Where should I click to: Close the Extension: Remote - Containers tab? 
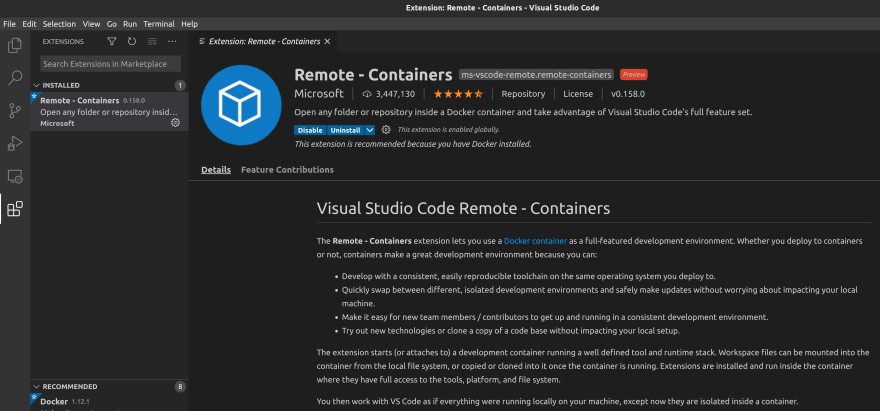tap(327, 42)
